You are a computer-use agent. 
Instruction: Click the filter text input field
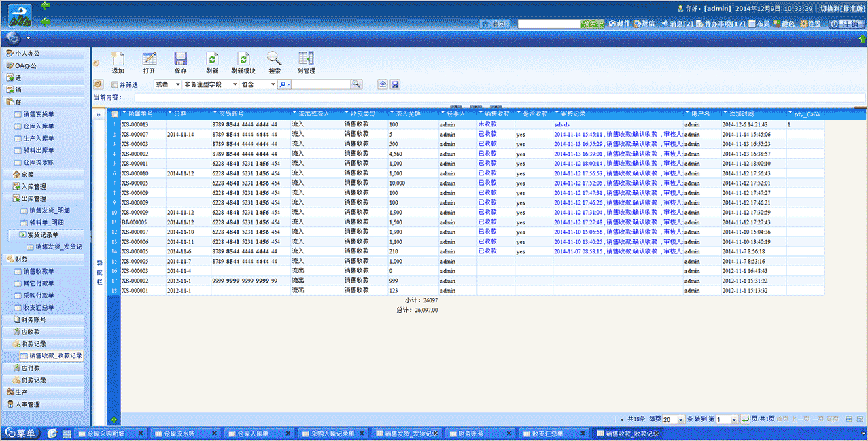[322, 84]
